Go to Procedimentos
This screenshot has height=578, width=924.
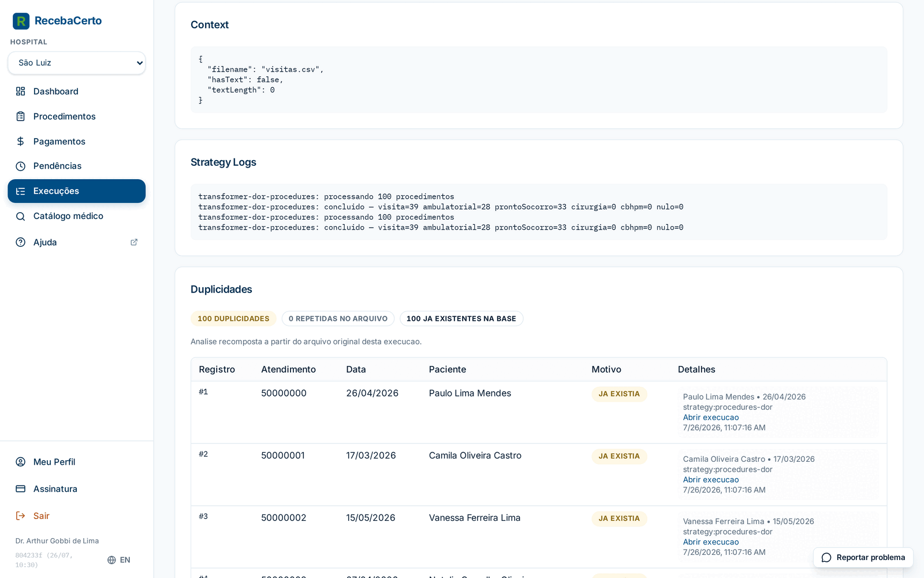(77, 116)
